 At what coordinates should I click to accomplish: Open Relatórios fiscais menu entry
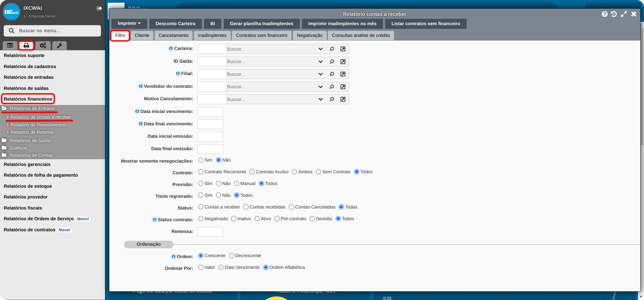pos(23,208)
